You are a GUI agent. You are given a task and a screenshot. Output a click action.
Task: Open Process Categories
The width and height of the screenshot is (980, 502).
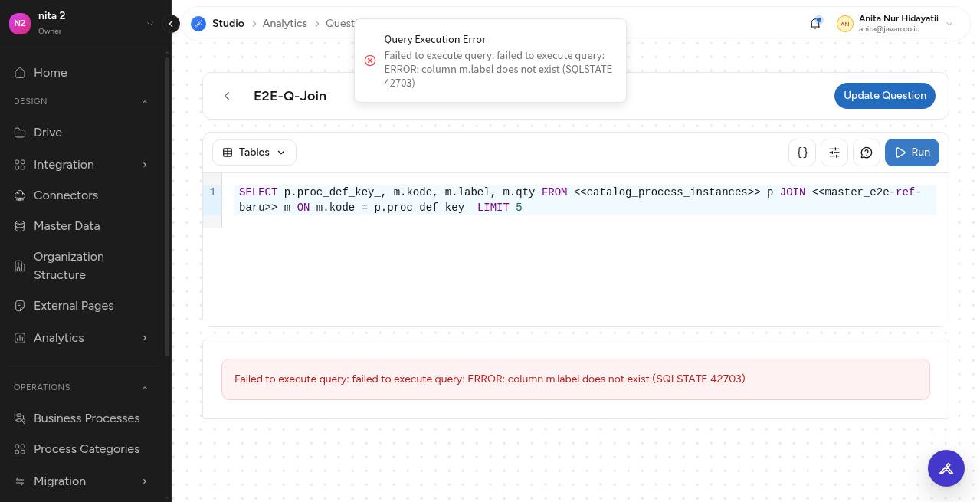(86, 449)
